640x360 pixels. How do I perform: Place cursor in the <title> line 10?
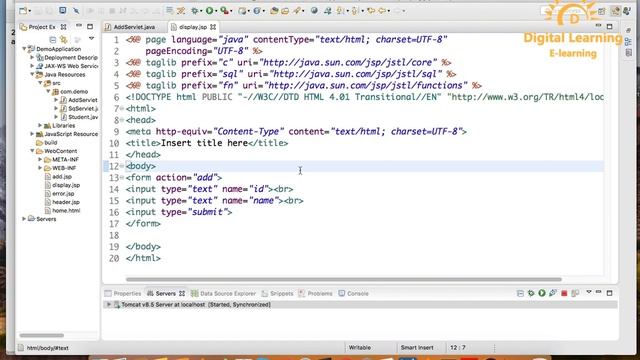coord(207,143)
